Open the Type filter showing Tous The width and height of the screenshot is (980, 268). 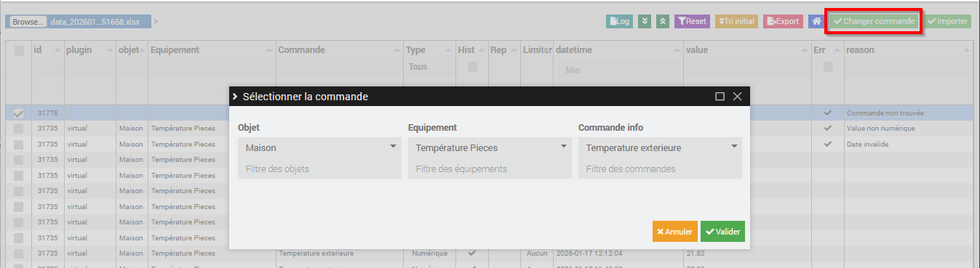pos(429,67)
